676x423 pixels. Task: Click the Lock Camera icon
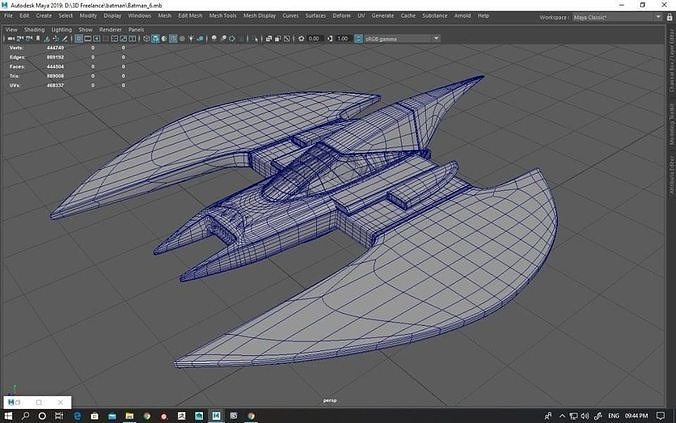tap(19, 38)
